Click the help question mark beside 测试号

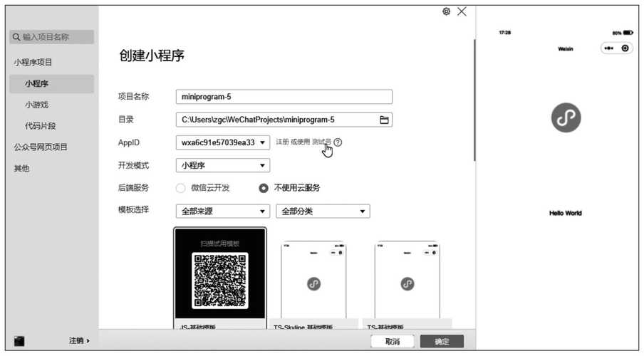click(338, 142)
